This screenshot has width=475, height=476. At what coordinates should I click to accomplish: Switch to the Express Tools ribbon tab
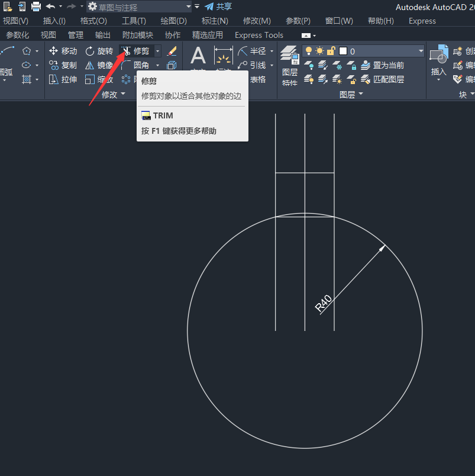(x=259, y=35)
